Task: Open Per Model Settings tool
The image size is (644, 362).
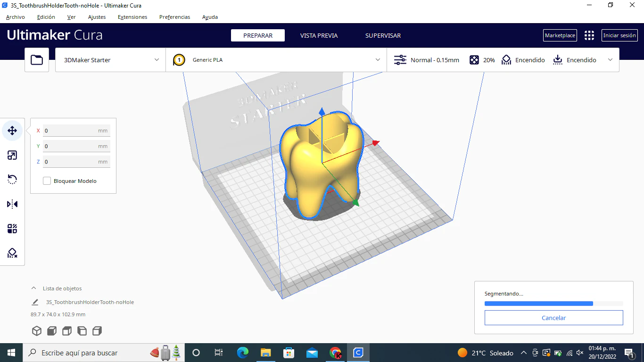Action: point(12,228)
